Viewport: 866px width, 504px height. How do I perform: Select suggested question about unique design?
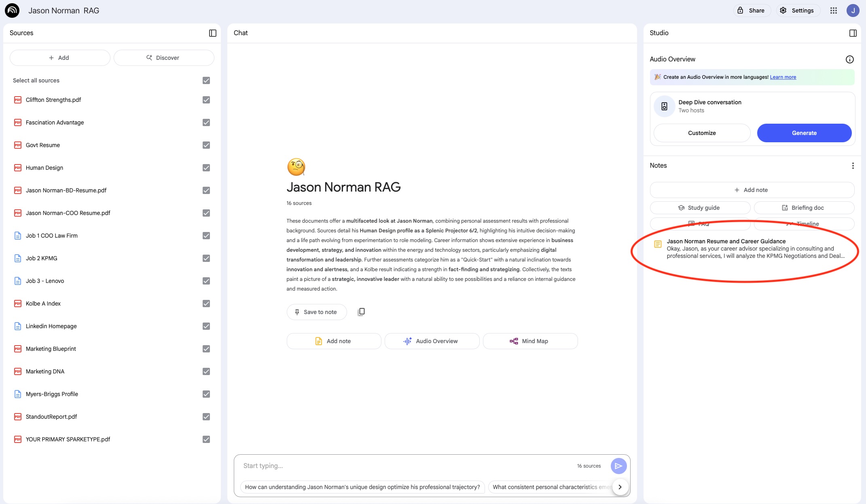(362, 487)
